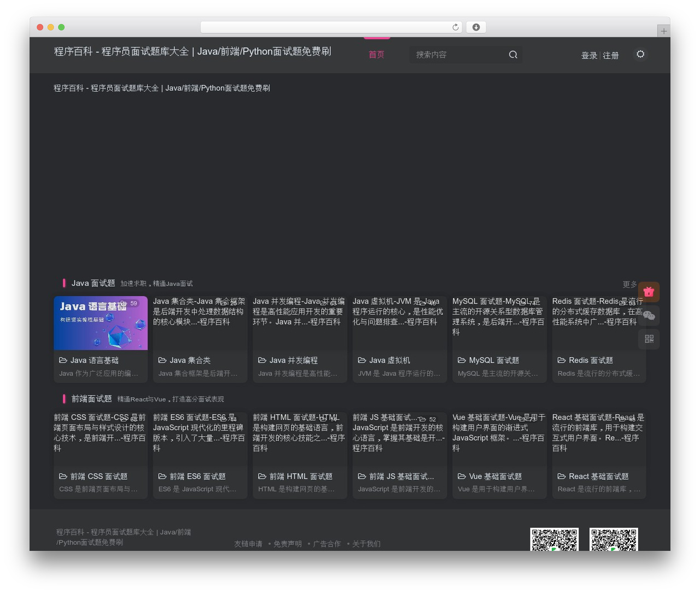Open a new browser tab with plus
Viewport: 700px width, 593px height.
pos(663,31)
